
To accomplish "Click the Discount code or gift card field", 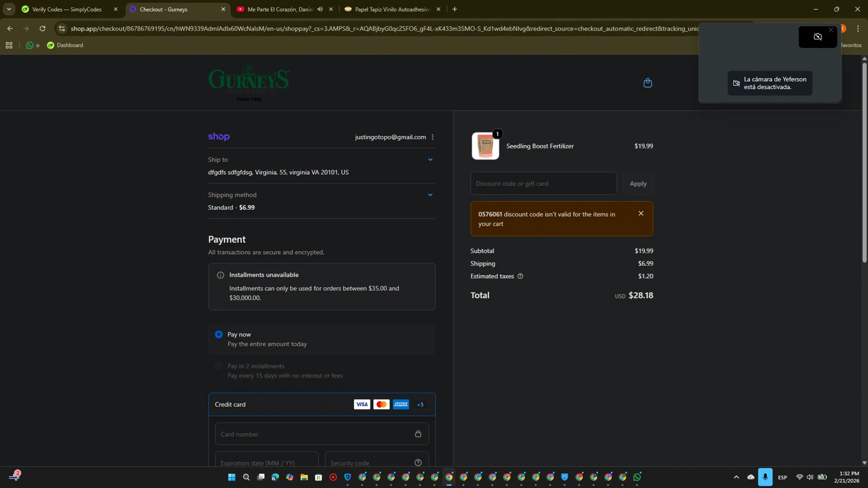I will coord(543,183).
